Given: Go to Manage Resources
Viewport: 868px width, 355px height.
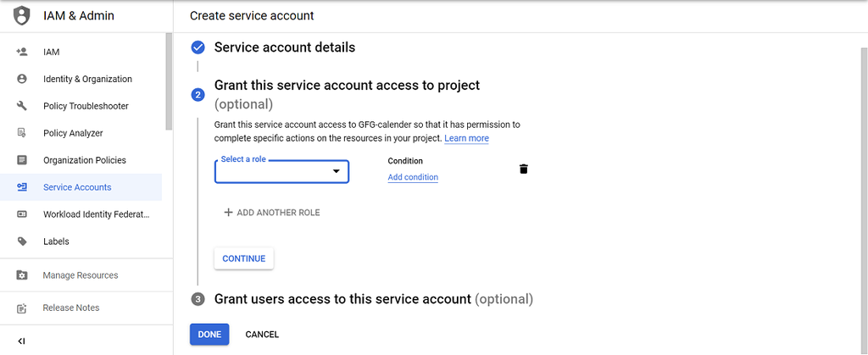Looking at the screenshot, I should pyautogui.click(x=81, y=275).
